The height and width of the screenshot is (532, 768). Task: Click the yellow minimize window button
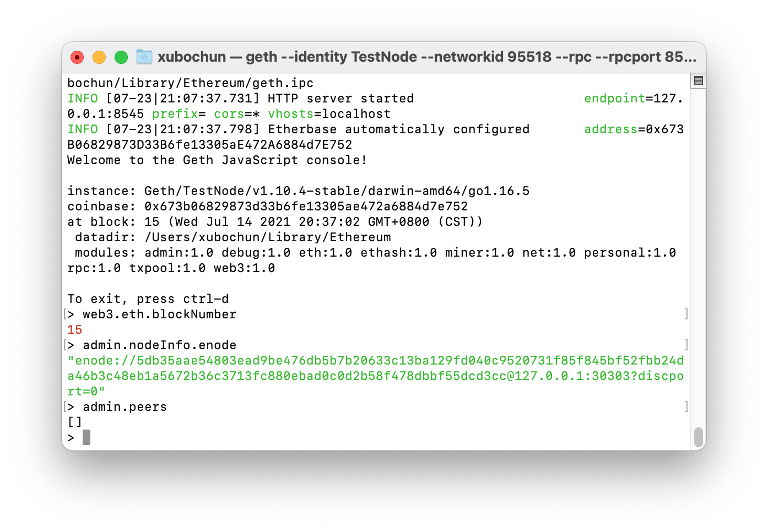pos(99,57)
